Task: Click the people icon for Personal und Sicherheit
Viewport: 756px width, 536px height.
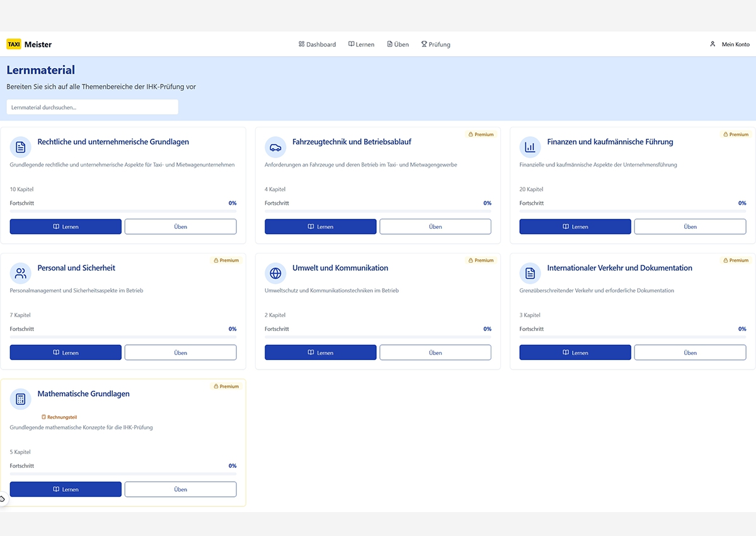Action: (21, 273)
